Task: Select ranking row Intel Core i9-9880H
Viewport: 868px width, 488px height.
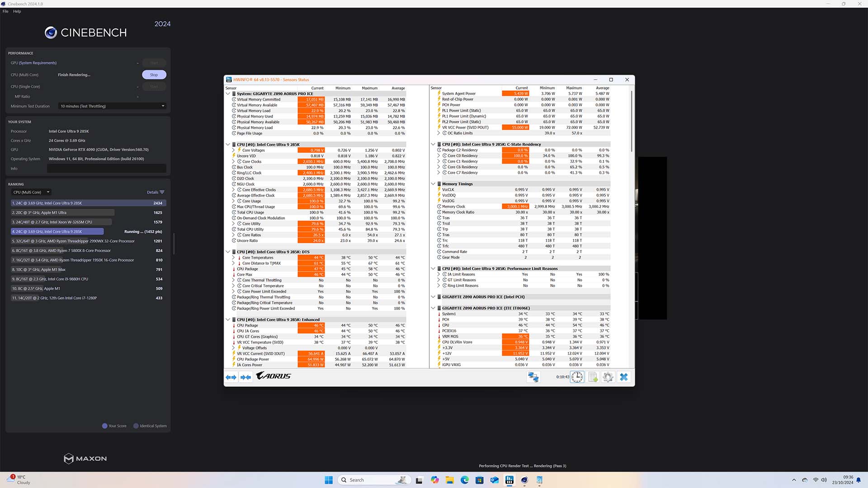Action: 88,279
